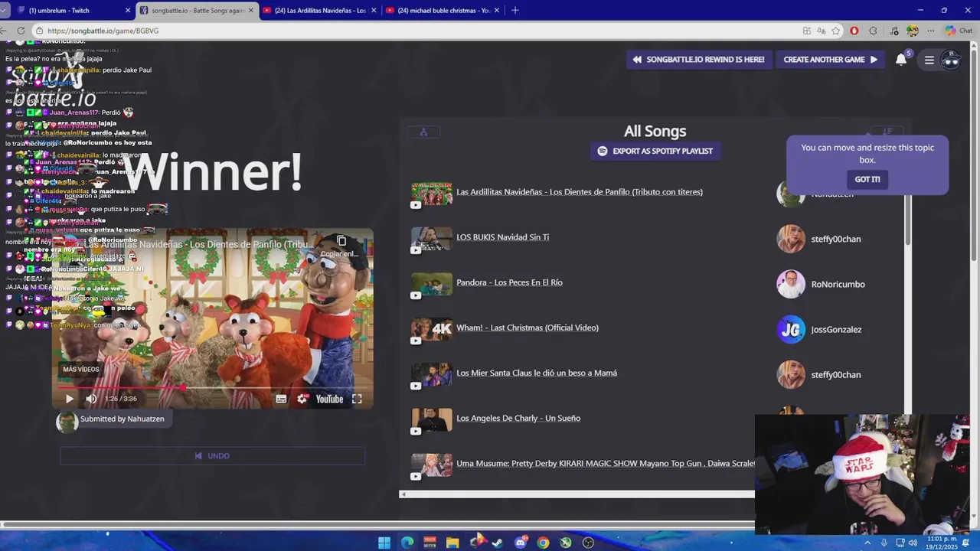Close the Twitch tab
Screen dimensions: 980x551
(x=128, y=10)
